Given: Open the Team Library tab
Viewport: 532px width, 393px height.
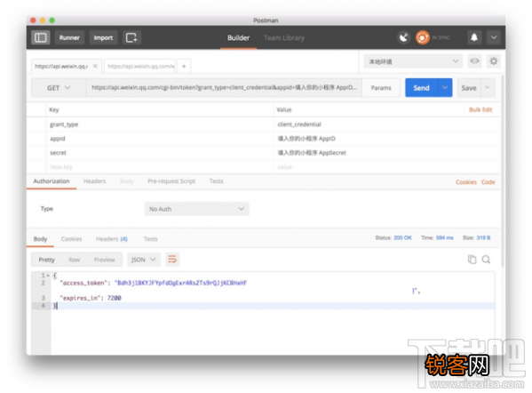Looking at the screenshot, I should pyautogui.click(x=284, y=37).
